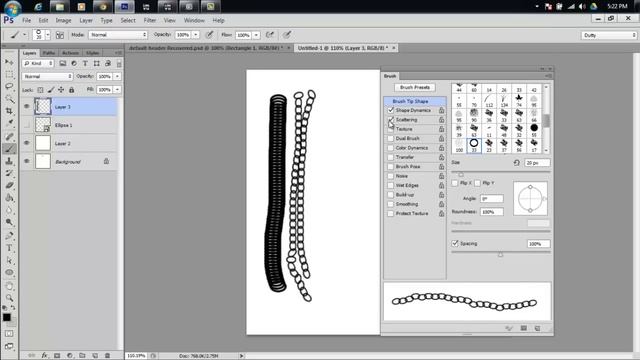The height and width of the screenshot is (360, 640).
Task: Open the Flow slider arrow
Action: [256, 35]
